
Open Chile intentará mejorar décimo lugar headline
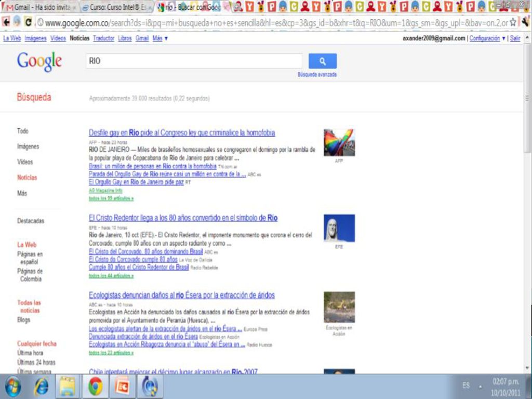(173, 371)
